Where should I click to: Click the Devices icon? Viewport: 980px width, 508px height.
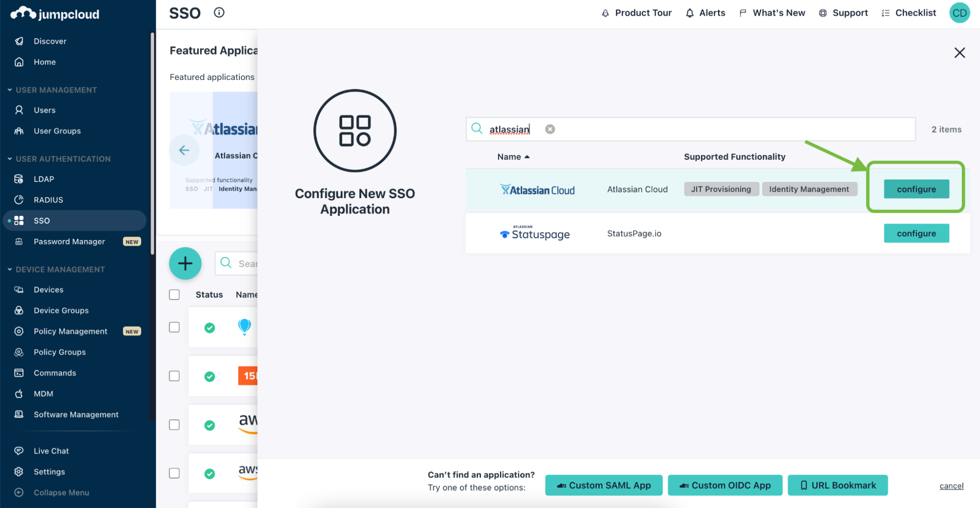(19, 290)
